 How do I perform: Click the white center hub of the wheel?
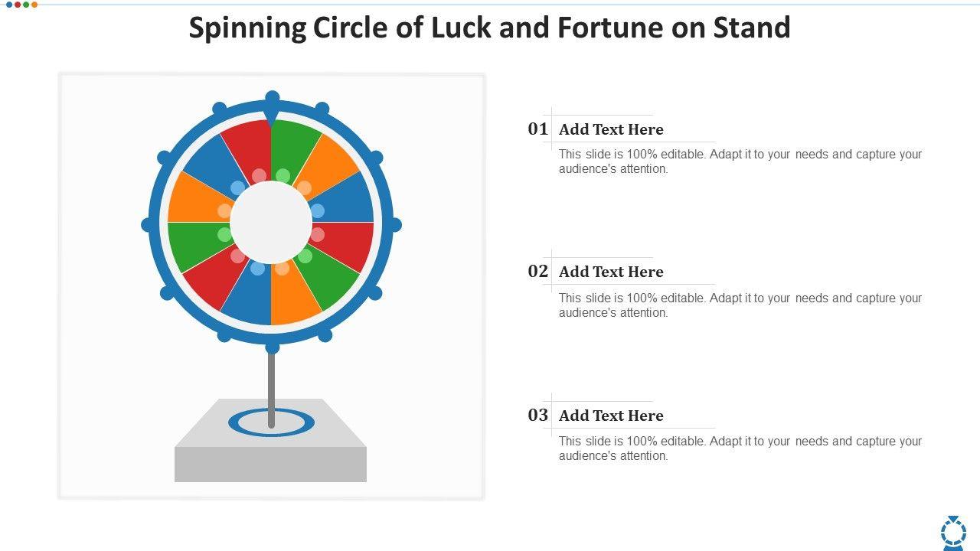coord(271,223)
